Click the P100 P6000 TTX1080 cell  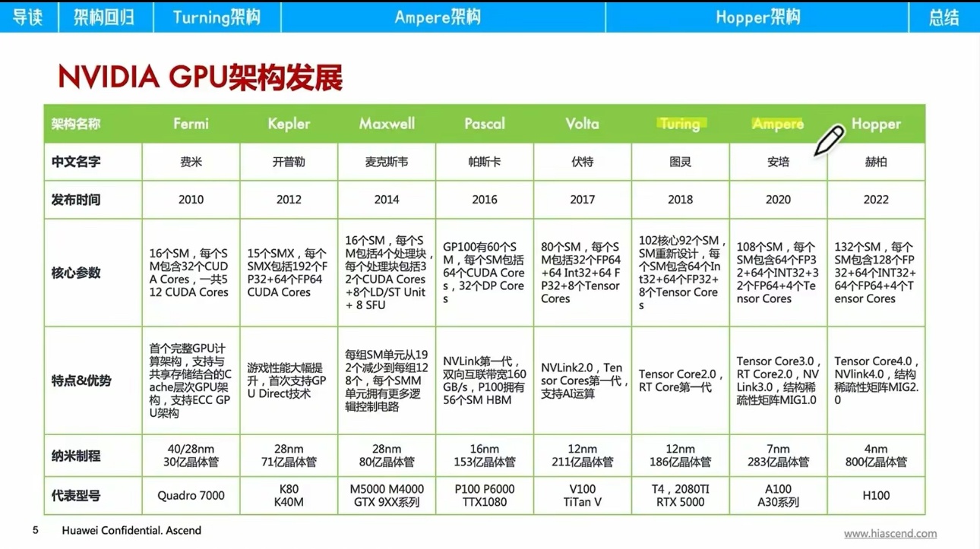click(485, 496)
